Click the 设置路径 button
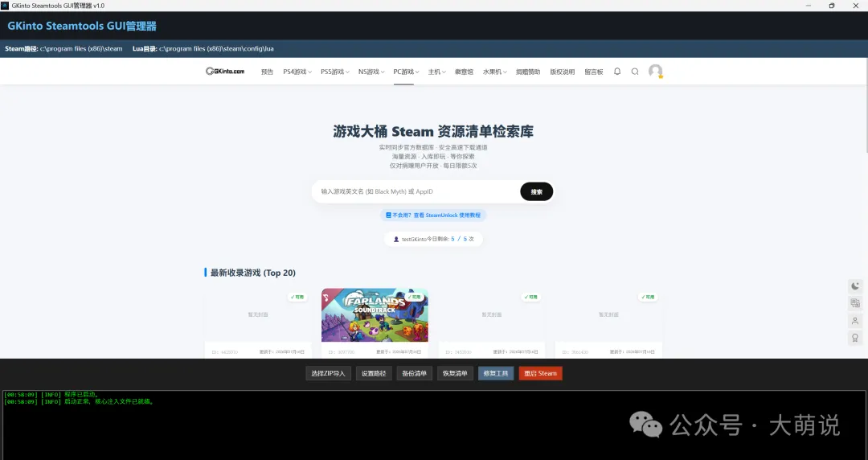The width and height of the screenshot is (868, 460). 374,373
